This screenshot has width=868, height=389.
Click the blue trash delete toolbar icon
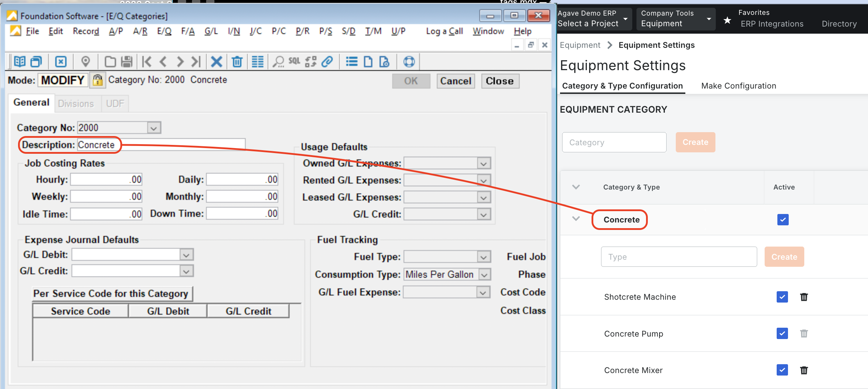pos(237,62)
